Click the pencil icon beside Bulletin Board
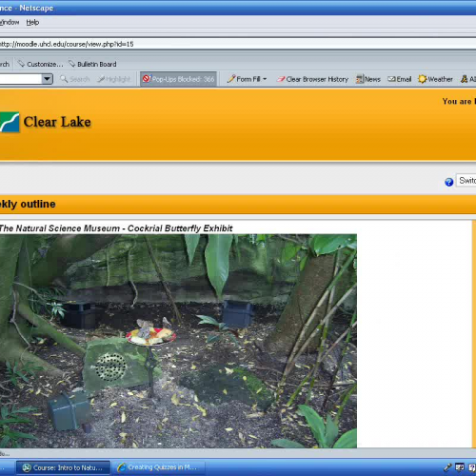 (x=72, y=64)
